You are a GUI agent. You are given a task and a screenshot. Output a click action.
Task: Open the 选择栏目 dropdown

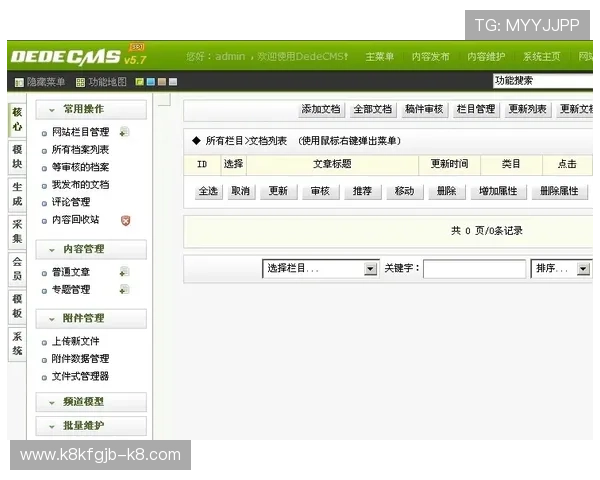321,269
